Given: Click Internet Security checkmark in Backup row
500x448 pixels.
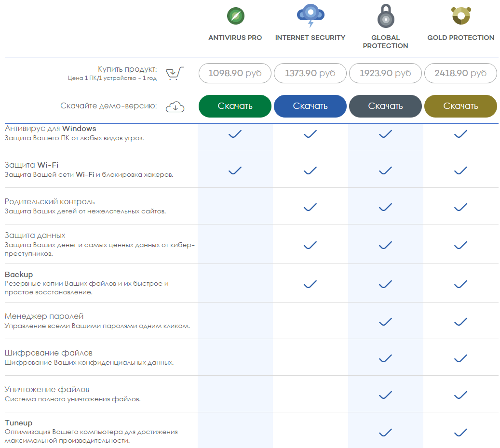Looking at the screenshot, I should [310, 284].
